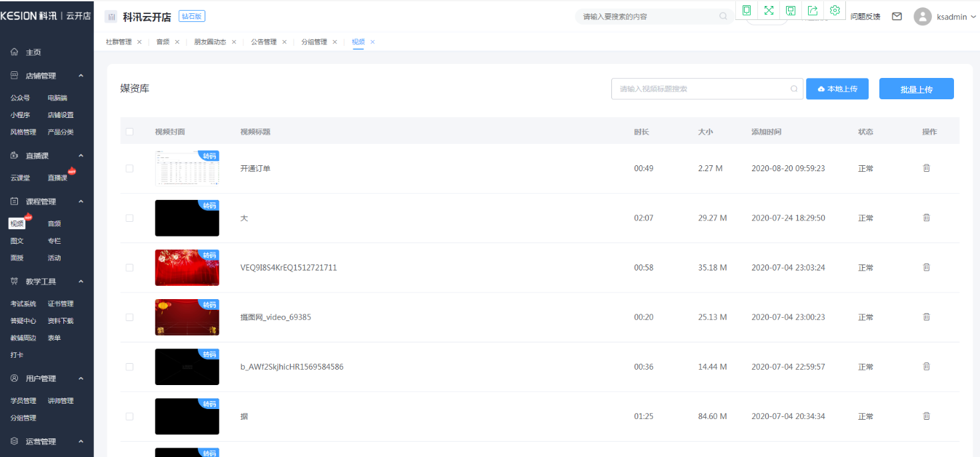Open the mail envelope icon in header
980x457 pixels.
897,17
